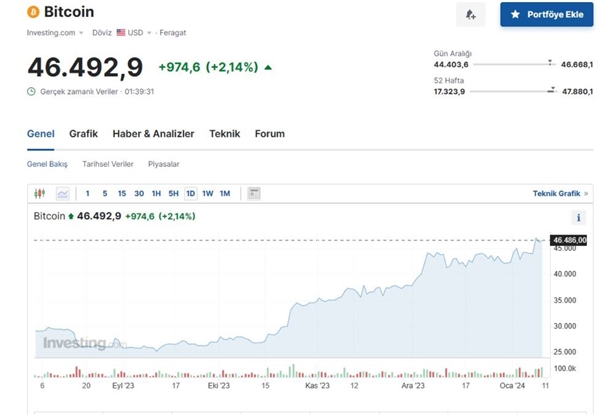Click the Feragat disclaimer link
Screen dimensions: 600x415
pyautogui.click(x=173, y=33)
